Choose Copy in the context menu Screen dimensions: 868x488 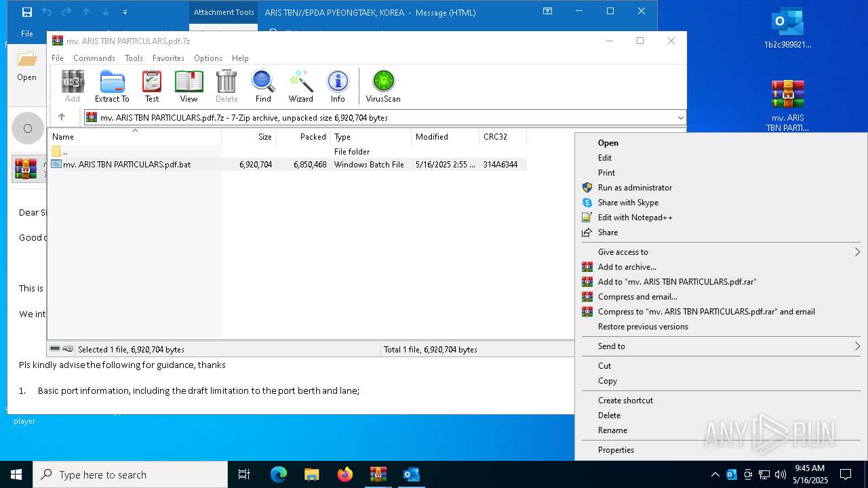coord(721,380)
